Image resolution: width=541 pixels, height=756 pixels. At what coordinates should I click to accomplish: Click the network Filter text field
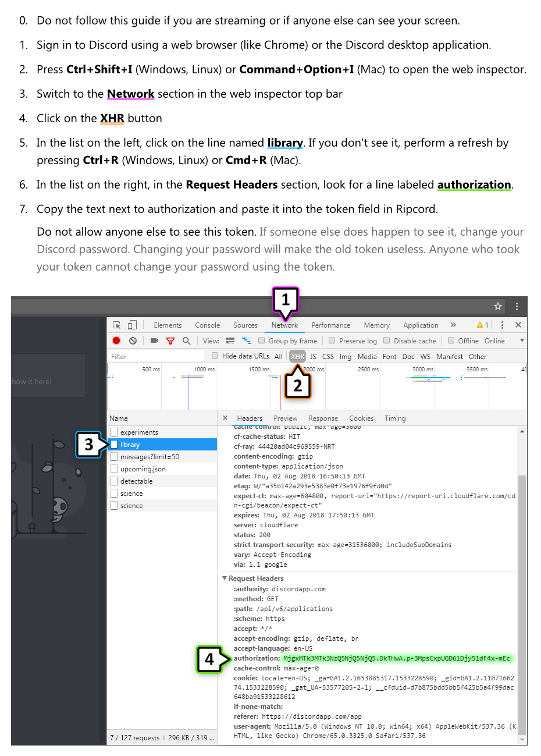156,356
